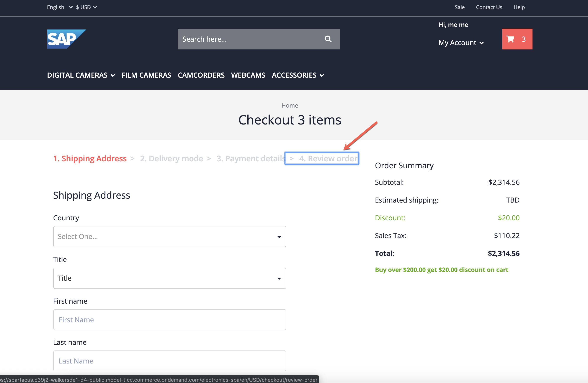Open the shopping cart with 3 items
The image size is (588, 383).
tap(517, 39)
